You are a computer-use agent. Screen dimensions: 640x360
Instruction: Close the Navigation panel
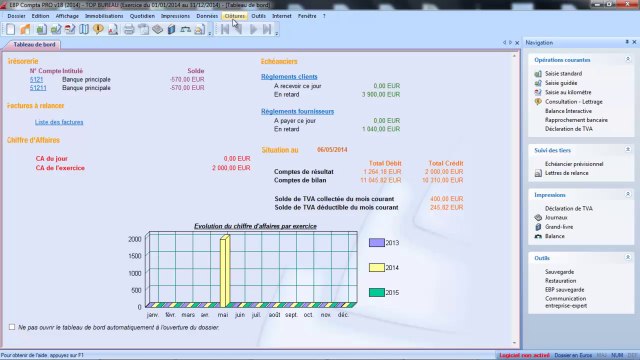click(634, 42)
